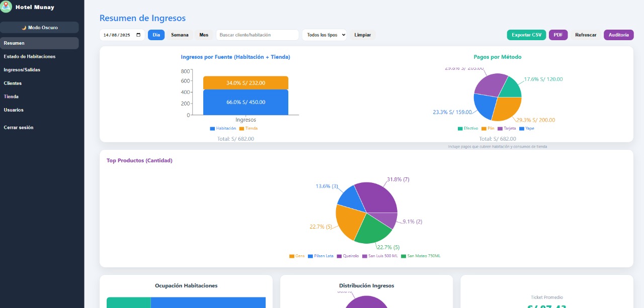Toggle Yape legend in payments chart
This screenshot has width=644, height=308.
click(x=527, y=129)
